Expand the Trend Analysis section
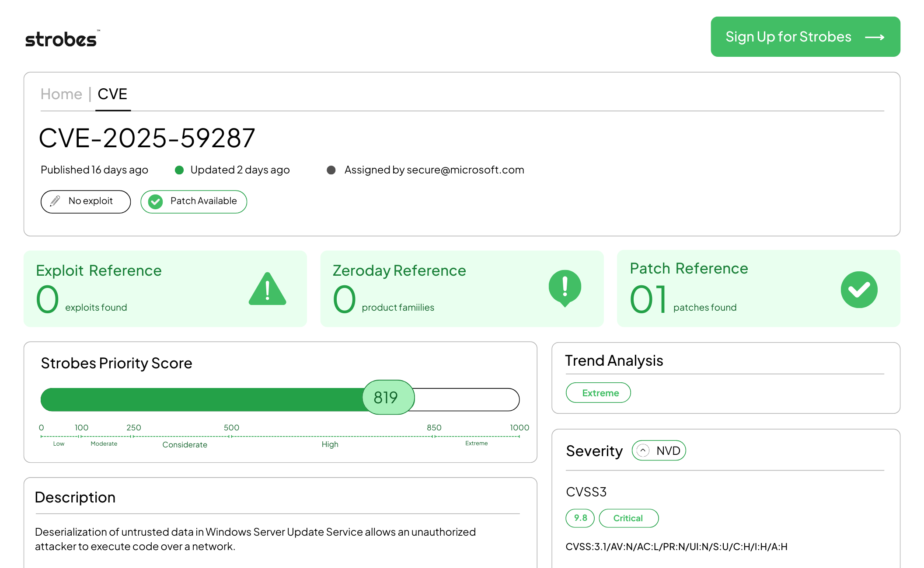This screenshot has height=568, width=924. [x=614, y=361]
